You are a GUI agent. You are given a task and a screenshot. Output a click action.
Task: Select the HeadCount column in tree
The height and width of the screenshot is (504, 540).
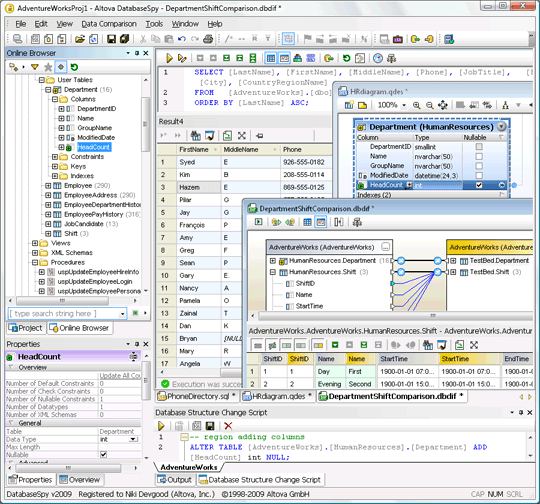pyautogui.click(x=94, y=147)
